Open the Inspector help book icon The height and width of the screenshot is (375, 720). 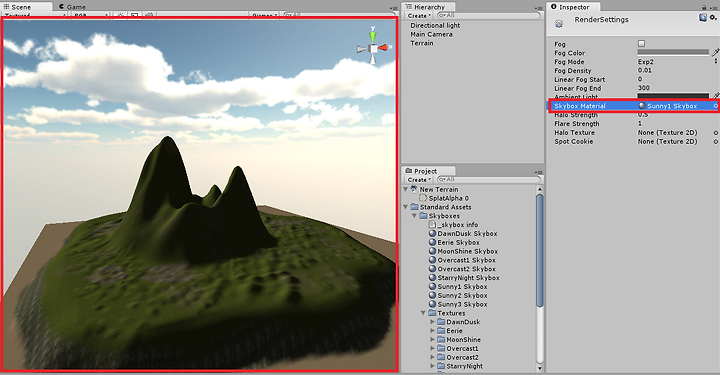coord(703,17)
